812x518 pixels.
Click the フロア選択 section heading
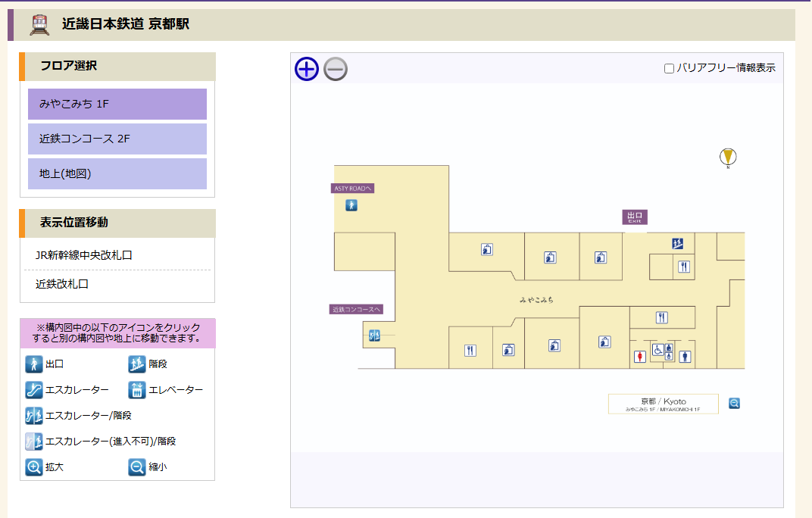click(x=69, y=66)
